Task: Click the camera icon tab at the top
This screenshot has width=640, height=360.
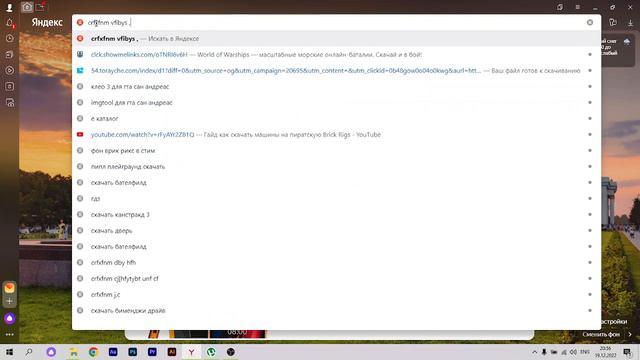Action: 27,7
